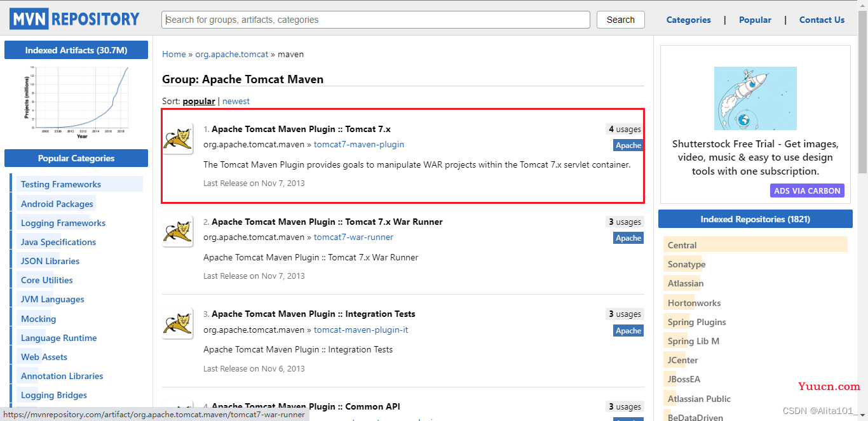Image resolution: width=868 pixels, height=421 pixels.
Task: Open the Java Specifications category
Action: pos(58,242)
